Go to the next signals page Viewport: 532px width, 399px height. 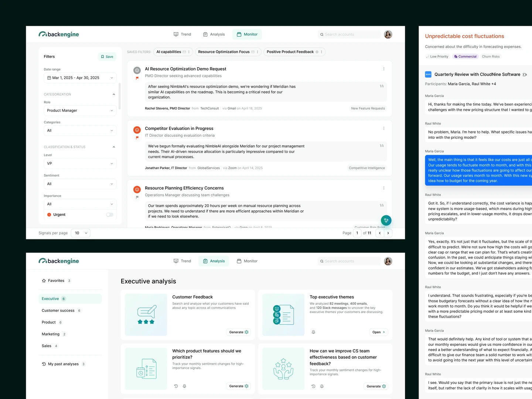(x=388, y=233)
